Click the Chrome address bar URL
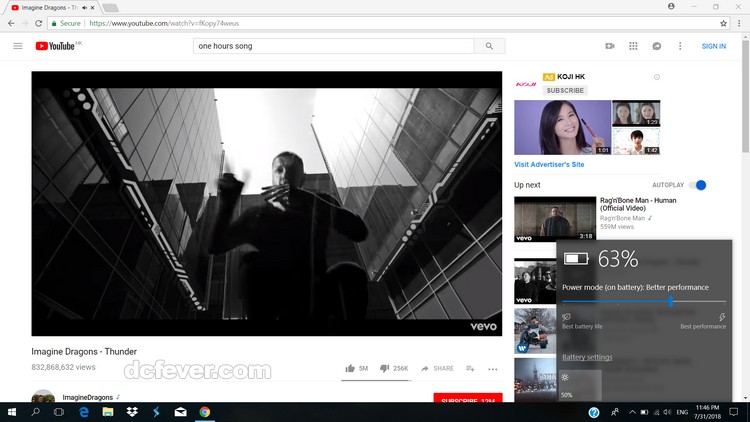Image resolution: width=750 pixels, height=422 pixels. click(164, 23)
